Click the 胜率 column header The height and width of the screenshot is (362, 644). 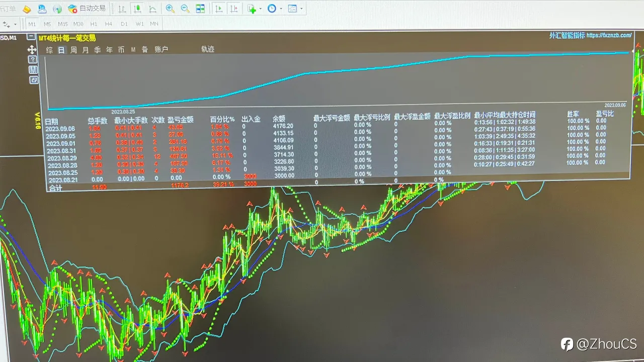pos(574,114)
